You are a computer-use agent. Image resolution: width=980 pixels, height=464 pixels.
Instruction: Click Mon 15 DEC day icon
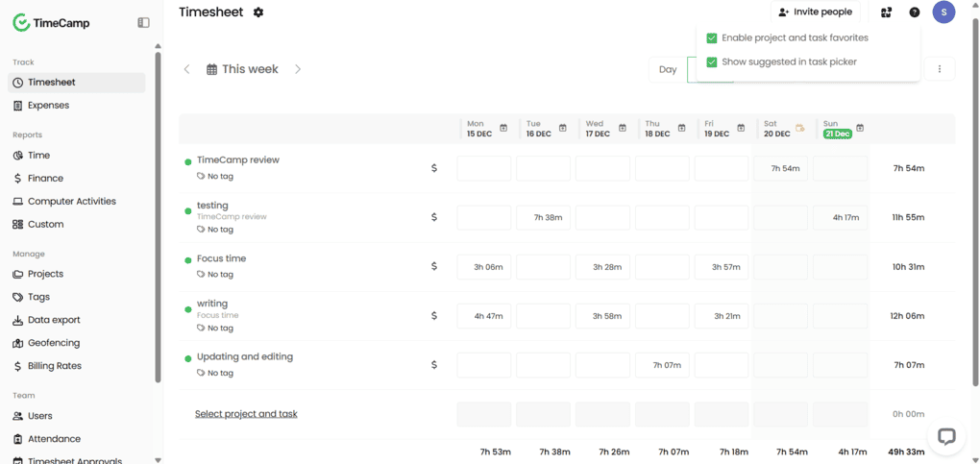pyautogui.click(x=503, y=128)
